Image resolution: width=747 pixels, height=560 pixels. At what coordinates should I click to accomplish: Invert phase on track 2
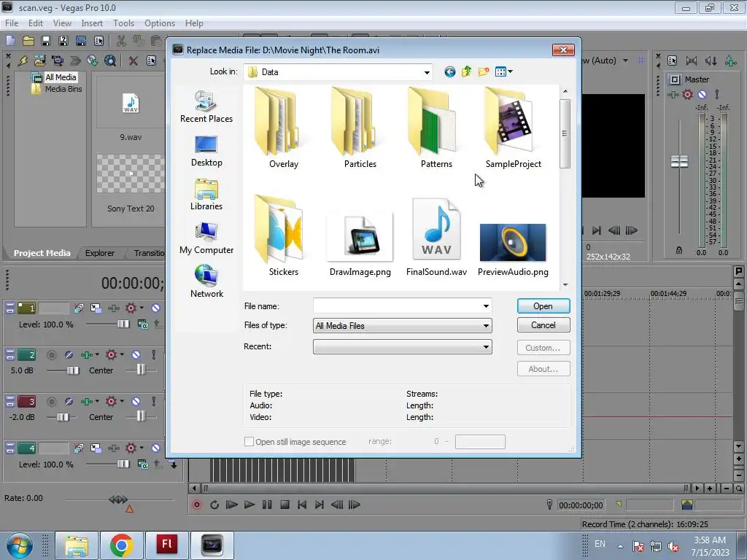pyautogui.click(x=69, y=355)
